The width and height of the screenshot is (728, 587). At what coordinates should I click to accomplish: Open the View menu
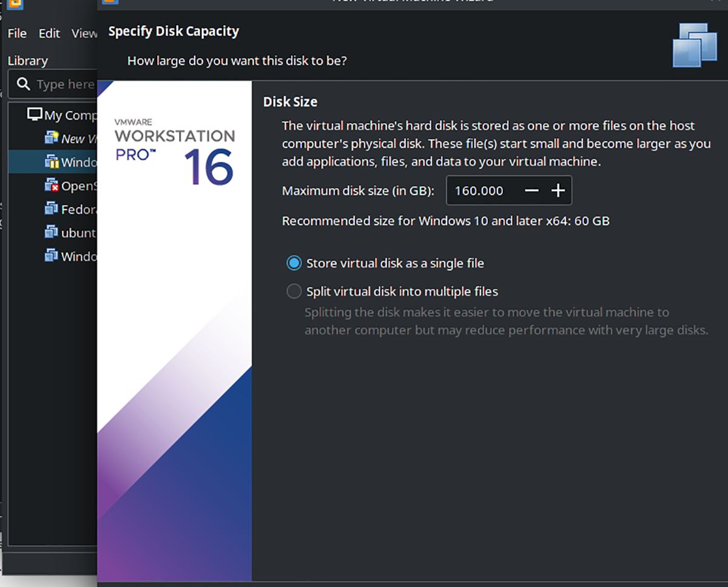tap(84, 33)
